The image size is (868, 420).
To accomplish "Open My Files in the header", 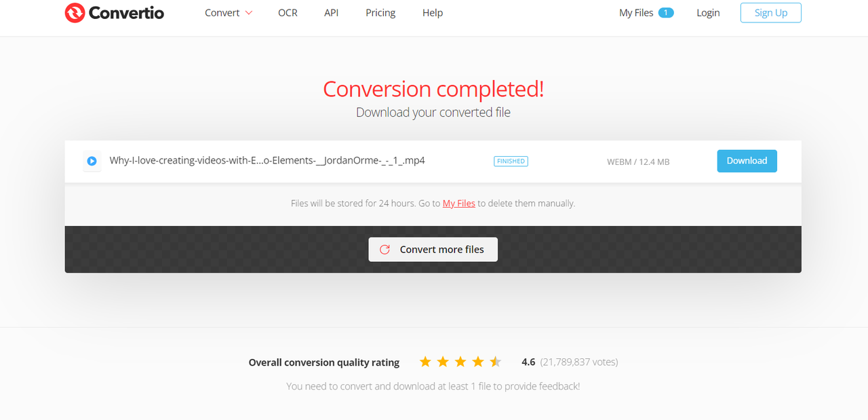I will pyautogui.click(x=636, y=13).
